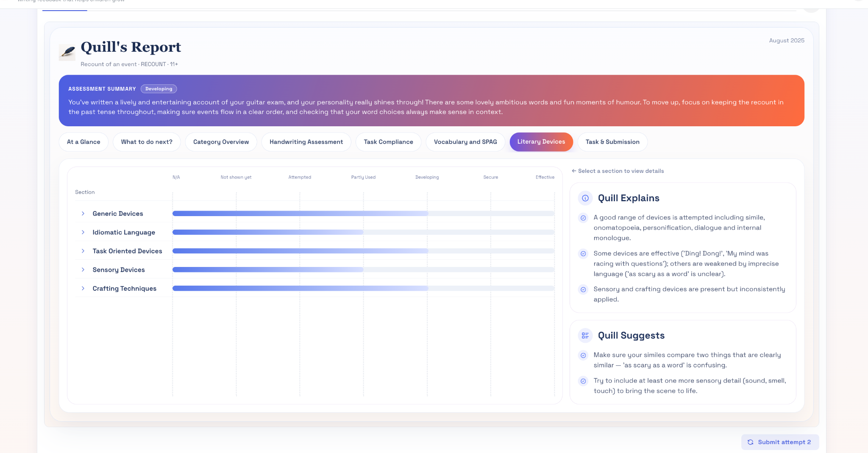868x453 pixels.
Task: Click the Developing badge in assessment summary
Action: [159, 89]
